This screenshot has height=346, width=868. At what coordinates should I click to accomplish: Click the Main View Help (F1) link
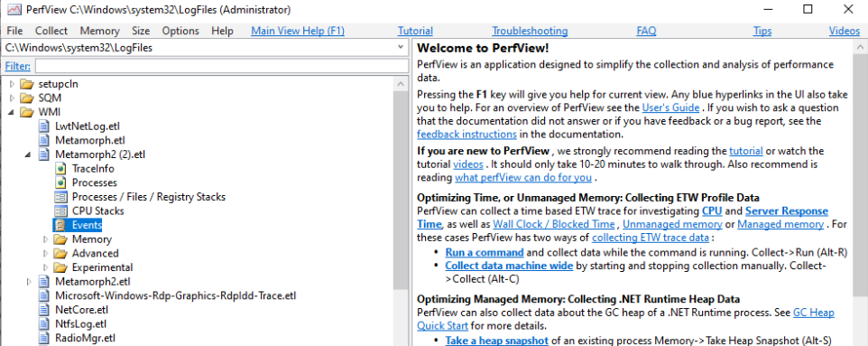pos(298,31)
